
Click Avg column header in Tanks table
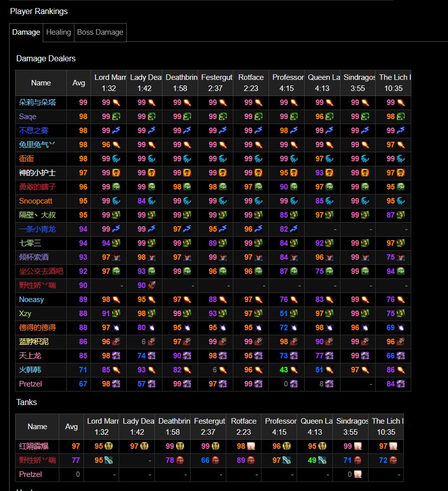coord(71,427)
